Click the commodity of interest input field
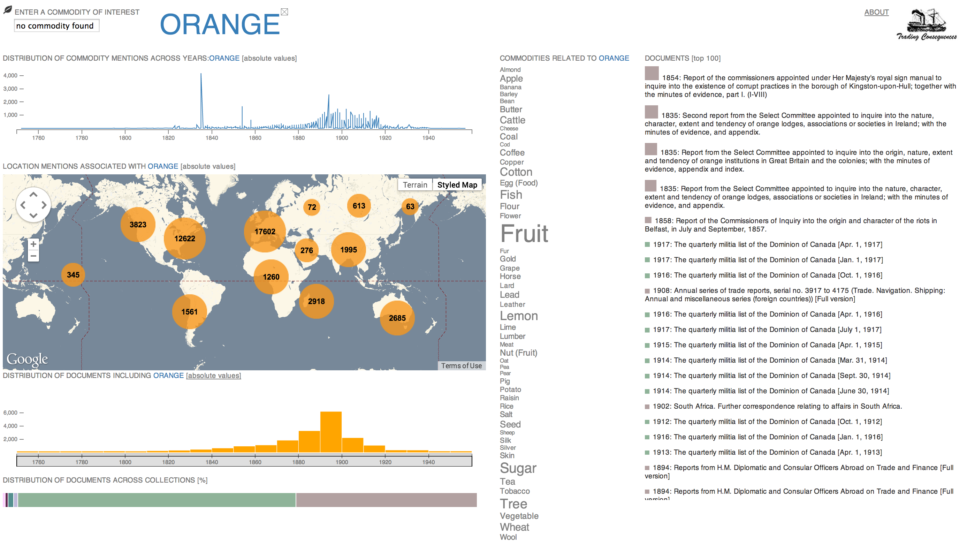This screenshot has height=560, width=960. 56,26
